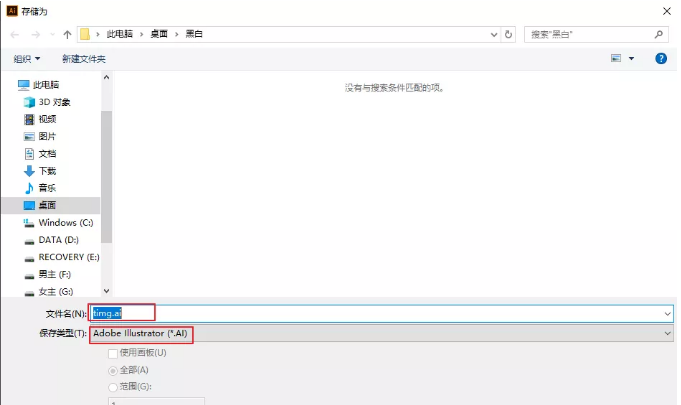Click the Illustrator Ai icon in title bar
681x405 pixels.
[x=12, y=11]
